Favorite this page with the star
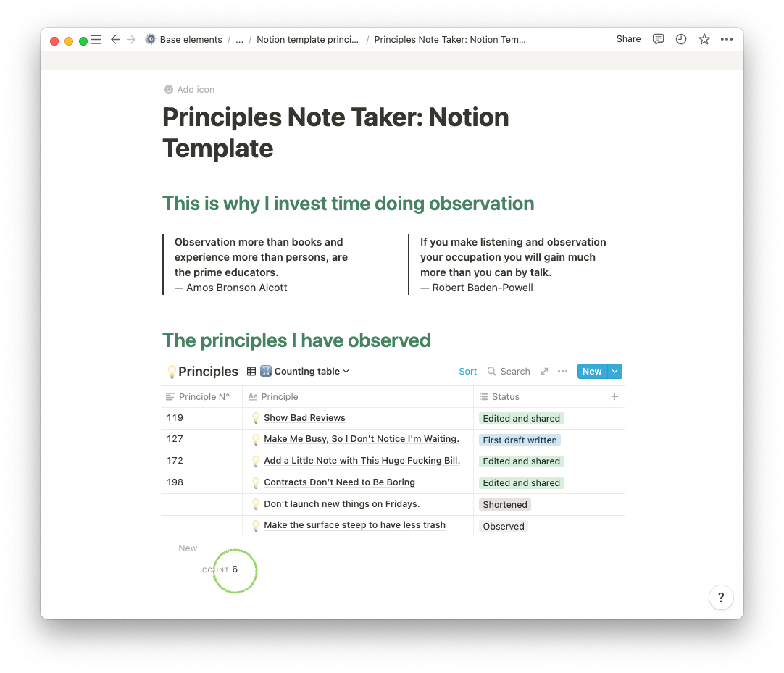The image size is (784, 673). pos(704,39)
